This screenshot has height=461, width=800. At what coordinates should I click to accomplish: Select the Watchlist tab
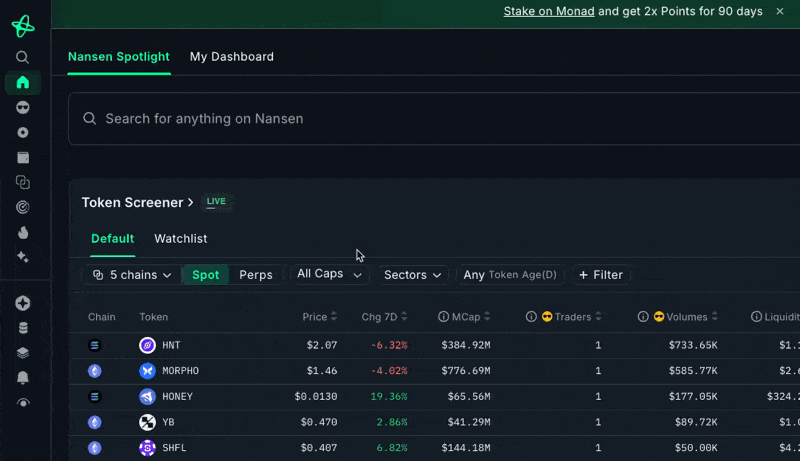[x=181, y=239]
